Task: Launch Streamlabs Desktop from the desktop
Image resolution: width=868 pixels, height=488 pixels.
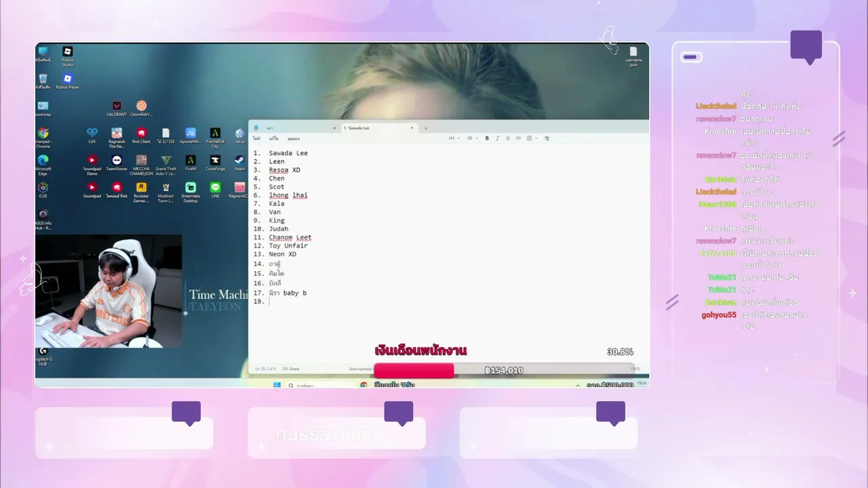Action: 191,192
